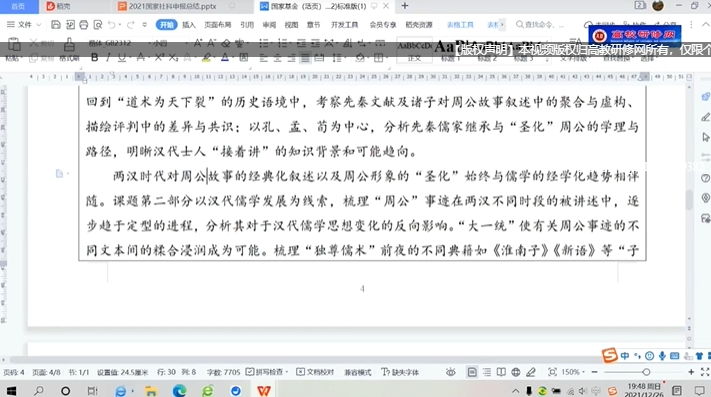Click the plus button for a new tab
The height and width of the screenshot is (397, 711).
click(x=405, y=6)
